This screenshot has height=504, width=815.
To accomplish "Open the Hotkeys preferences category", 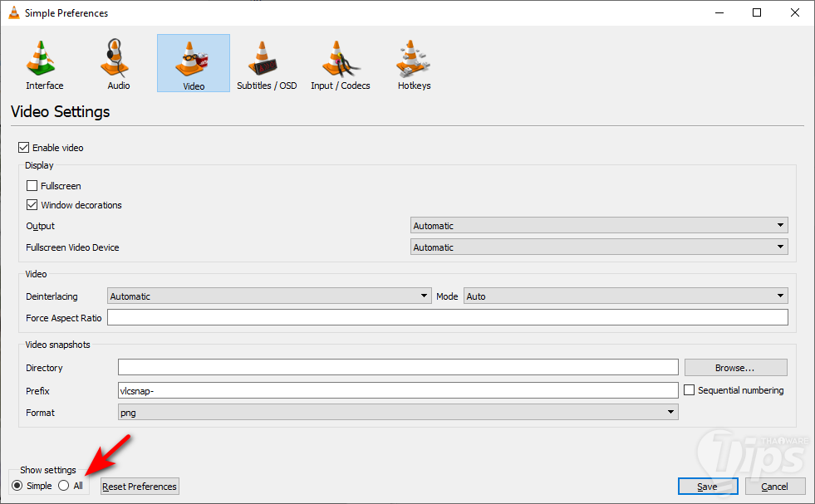I will tap(415, 65).
